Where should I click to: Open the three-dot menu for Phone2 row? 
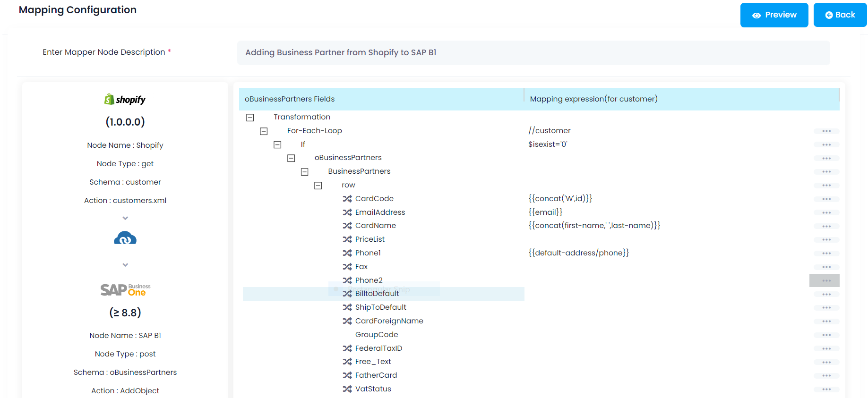(x=826, y=280)
